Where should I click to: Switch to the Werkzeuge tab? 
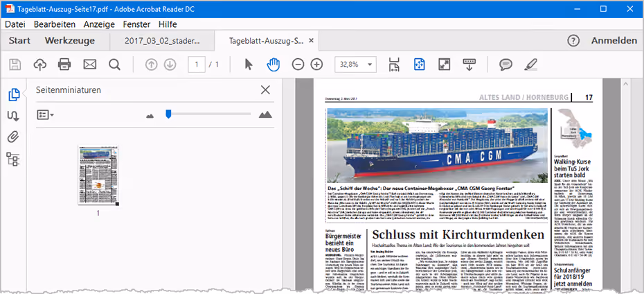70,41
